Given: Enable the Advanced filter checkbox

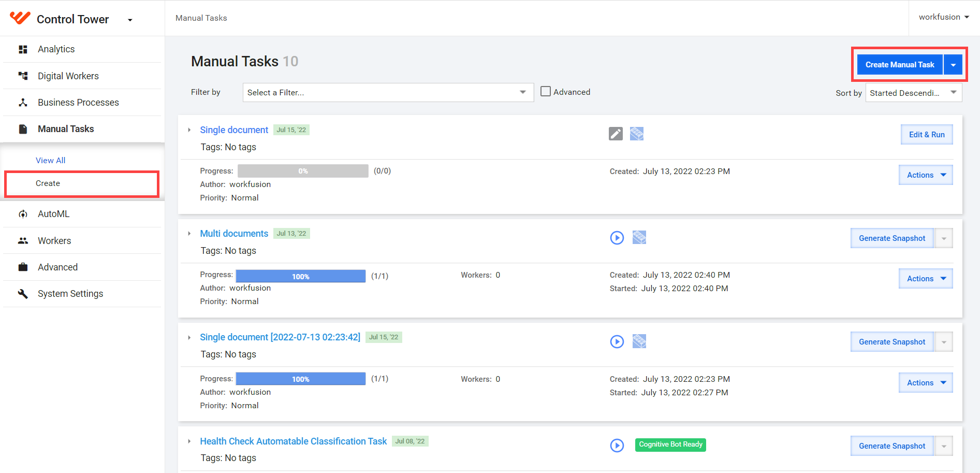Looking at the screenshot, I should (546, 91).
